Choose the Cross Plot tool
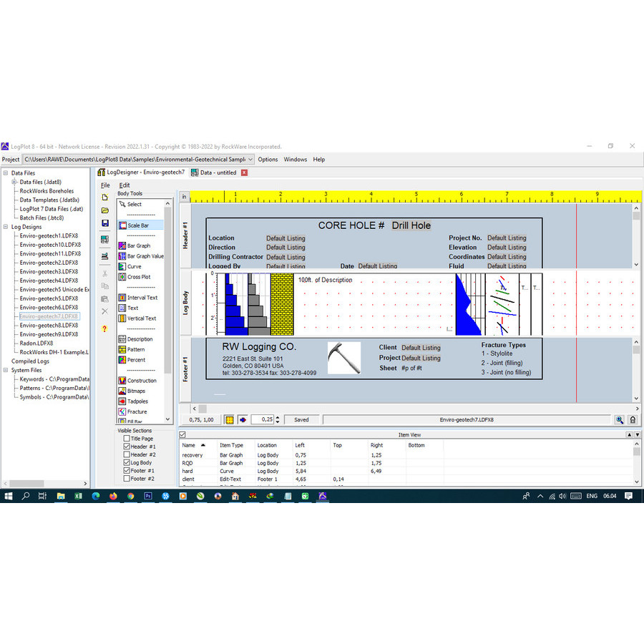 (x=138, y=277)
